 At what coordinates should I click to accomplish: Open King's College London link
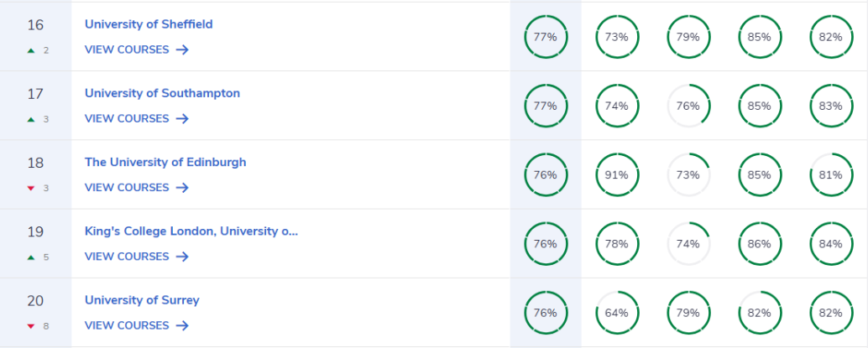pyautogui.click(x=191, y=231)
